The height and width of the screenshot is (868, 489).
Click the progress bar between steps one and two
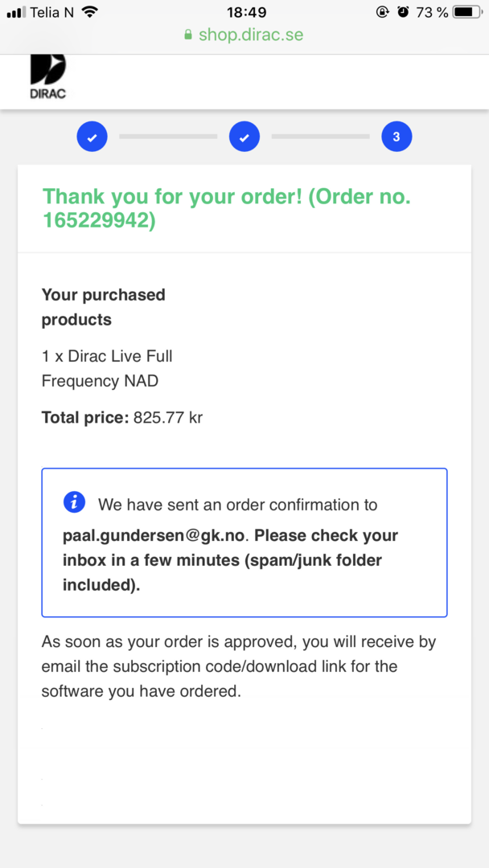click(168, 137)
